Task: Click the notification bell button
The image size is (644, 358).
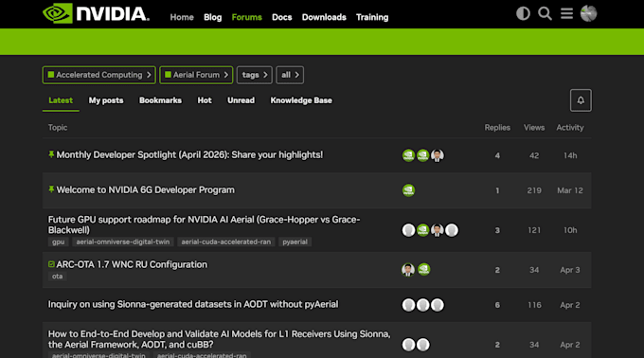Action: (x=581, y=100)
